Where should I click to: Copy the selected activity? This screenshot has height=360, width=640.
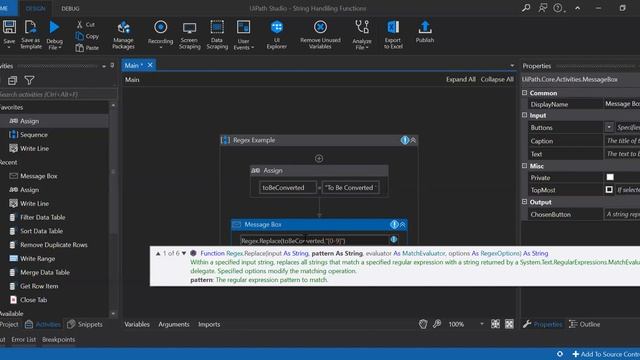coord(87,36)
